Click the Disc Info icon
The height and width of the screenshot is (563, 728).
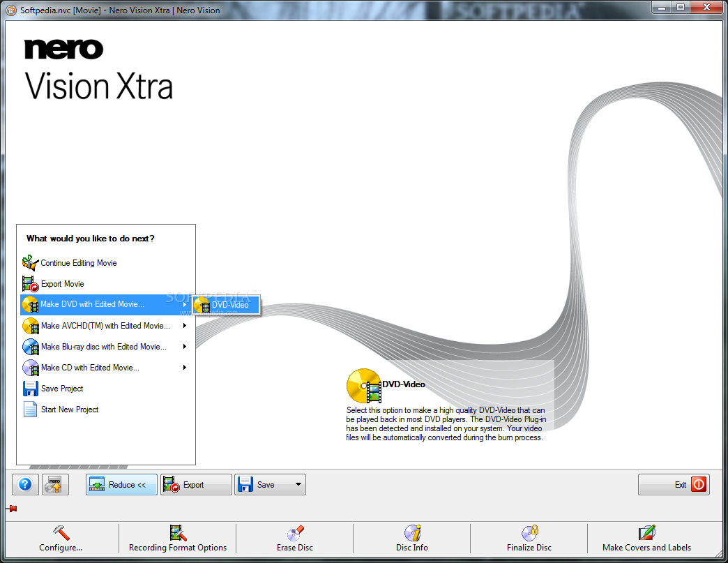412,533
